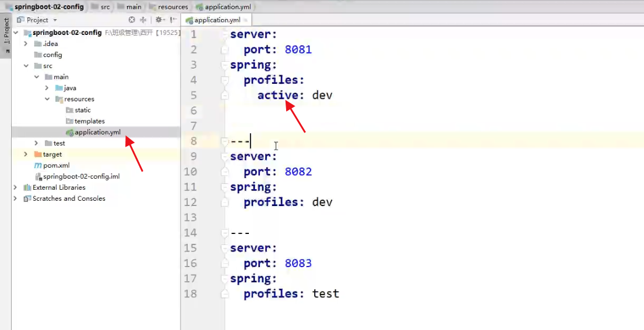Select application.yml in project tree

pyautogui.click(x=97, y=132)
